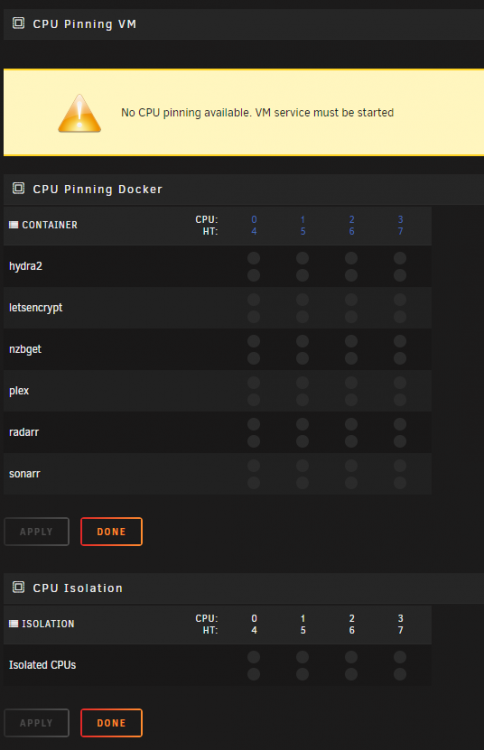Pin hydra2 to CPU 1
Viewport: 484px width, 750px height.
click(303, 258)
